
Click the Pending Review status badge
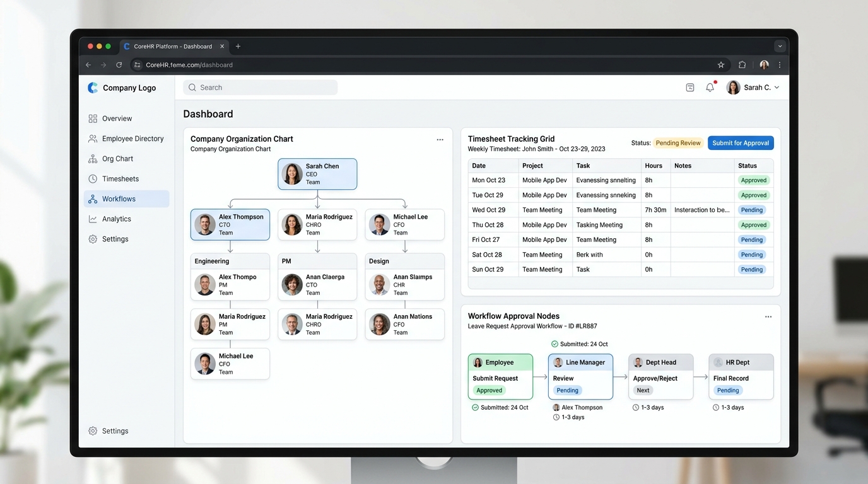click(678, 143)
